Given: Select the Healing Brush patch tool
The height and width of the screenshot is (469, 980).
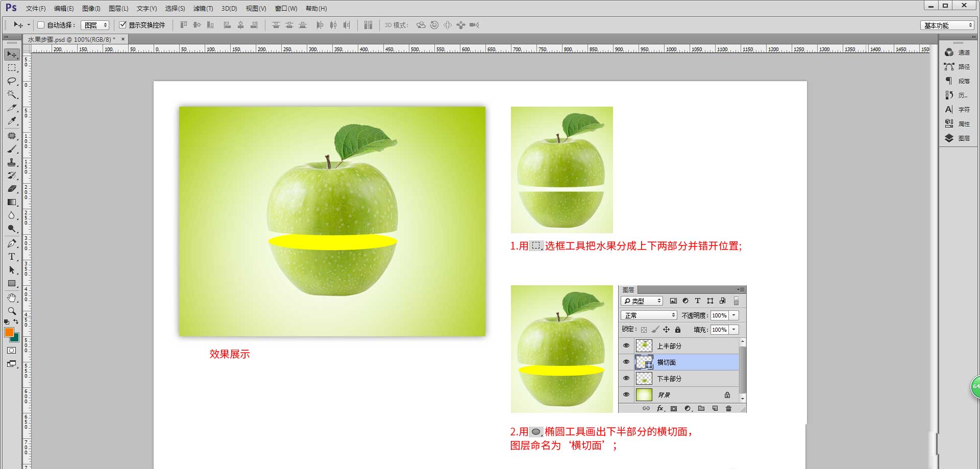Looking at the screenshot, I should point(12,136).
